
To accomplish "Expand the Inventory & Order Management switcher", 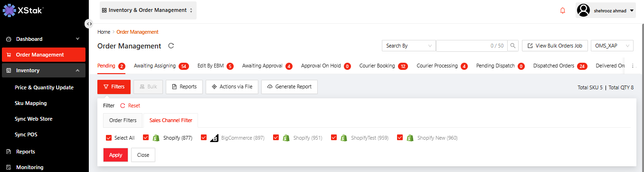I will tap(148, 10).
